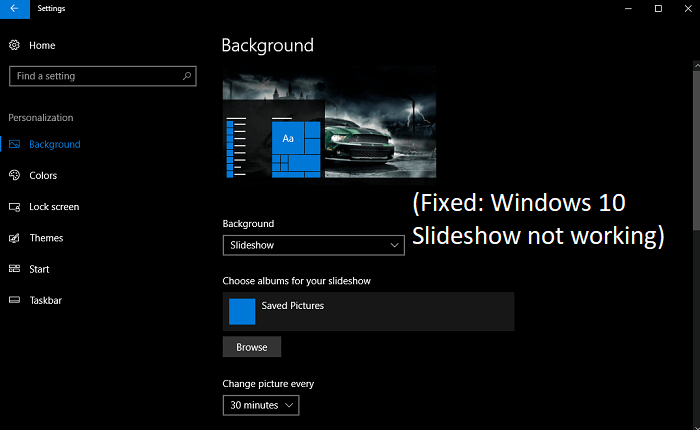Viewport: 700px width, 430px height.
Task: Open the Colors settings page
Action: [x=43, y=175]
